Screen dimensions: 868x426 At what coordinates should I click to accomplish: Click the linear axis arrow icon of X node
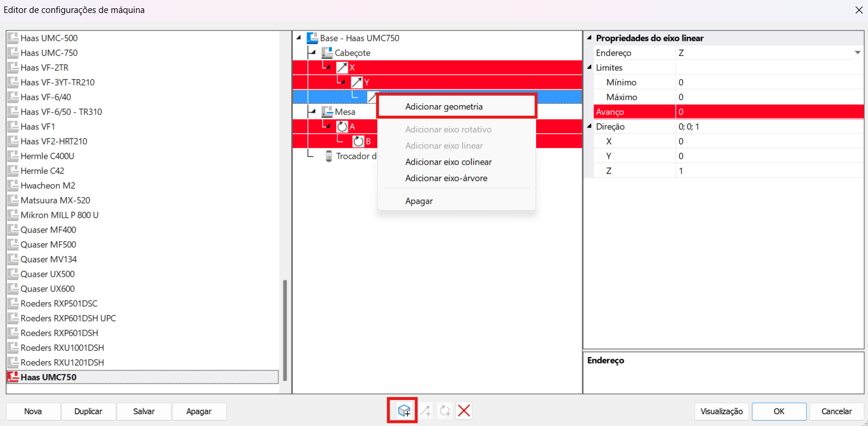tap(342, 68)
